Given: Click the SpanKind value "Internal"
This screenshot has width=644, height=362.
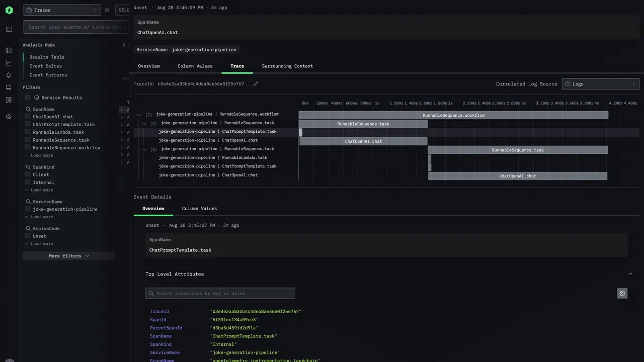Looking at the screenshot, I should (x=223, y=344).
